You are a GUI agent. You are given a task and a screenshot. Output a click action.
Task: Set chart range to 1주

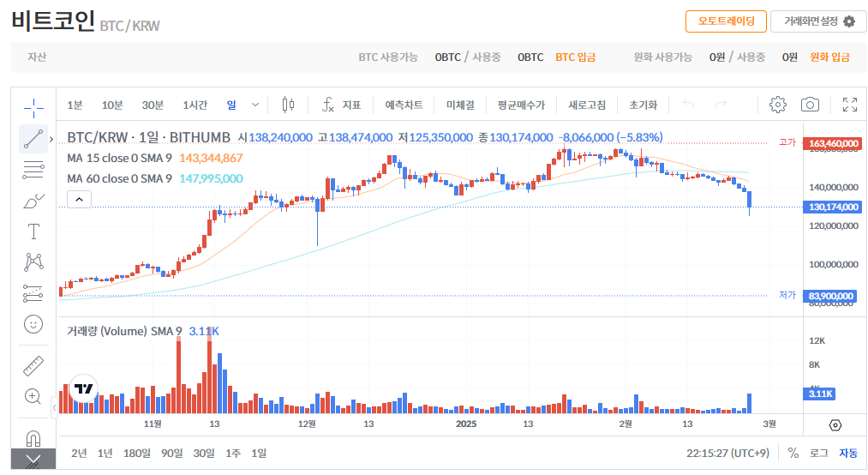pos(233,453)
